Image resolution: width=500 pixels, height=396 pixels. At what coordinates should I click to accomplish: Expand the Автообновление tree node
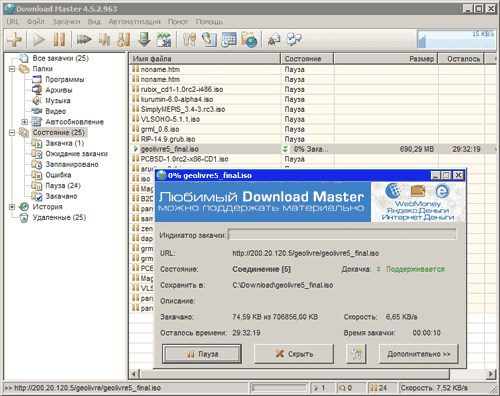pyautogui.click(x=24, y=122)
